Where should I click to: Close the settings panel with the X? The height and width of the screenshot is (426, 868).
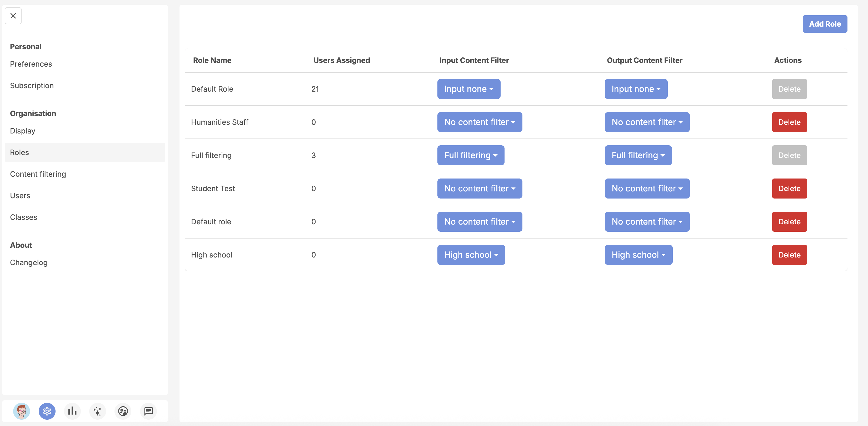(x=13, y=16)
